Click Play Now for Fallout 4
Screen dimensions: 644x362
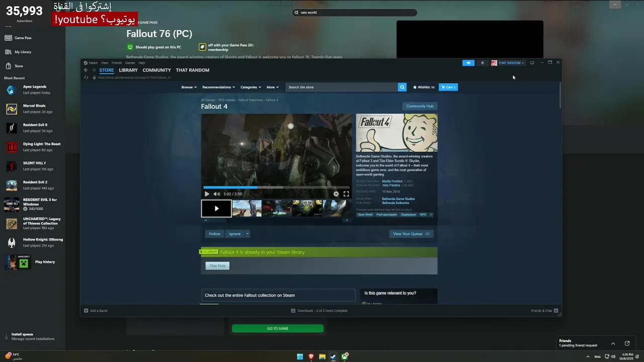[217, 265]
